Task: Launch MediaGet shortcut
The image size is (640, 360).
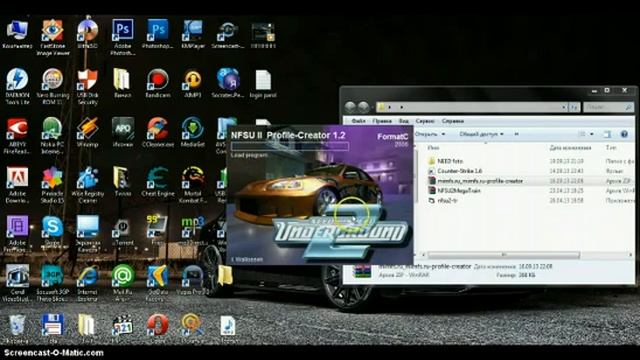Action: (x=193, y=133)
